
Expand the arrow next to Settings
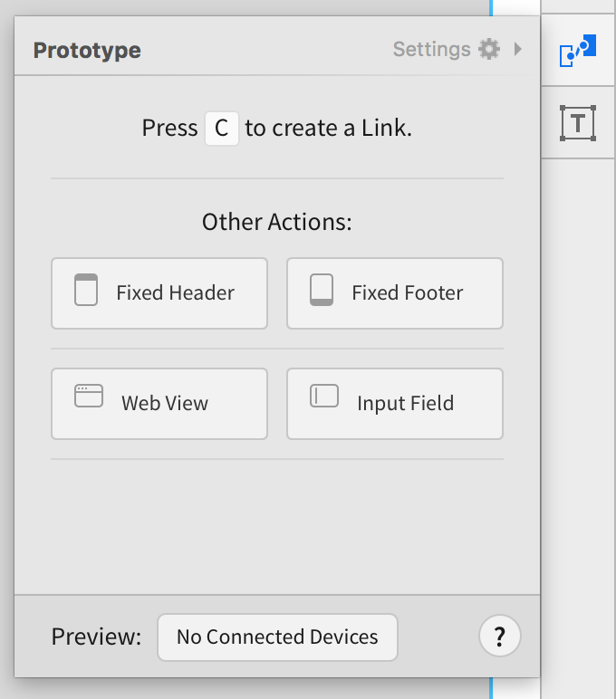click(x=518, y=49)
